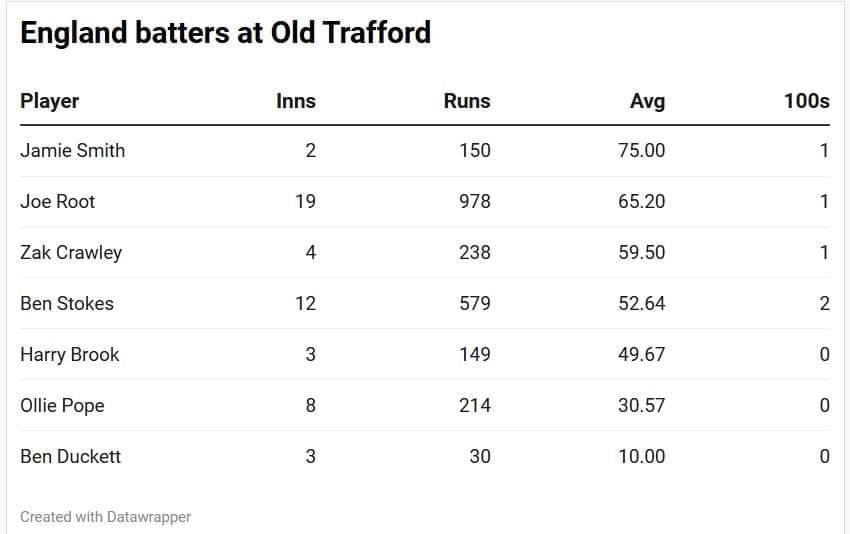Select Jamie Smith's average of 75.00
850x534 pixels.
pyautogui.click(x=641, y=150)
